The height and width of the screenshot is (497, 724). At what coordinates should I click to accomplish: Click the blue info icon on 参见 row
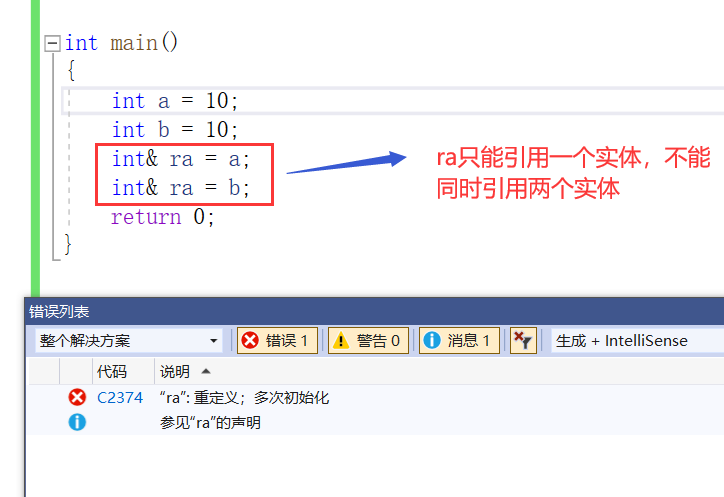[x=77, y=422]
